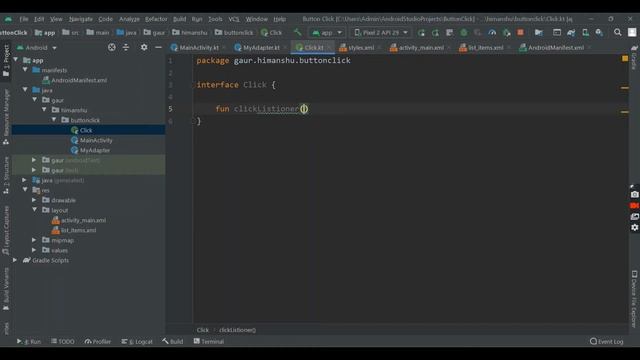Open the Profiler tool window button
Screen dimensions: 640x360
98,342
